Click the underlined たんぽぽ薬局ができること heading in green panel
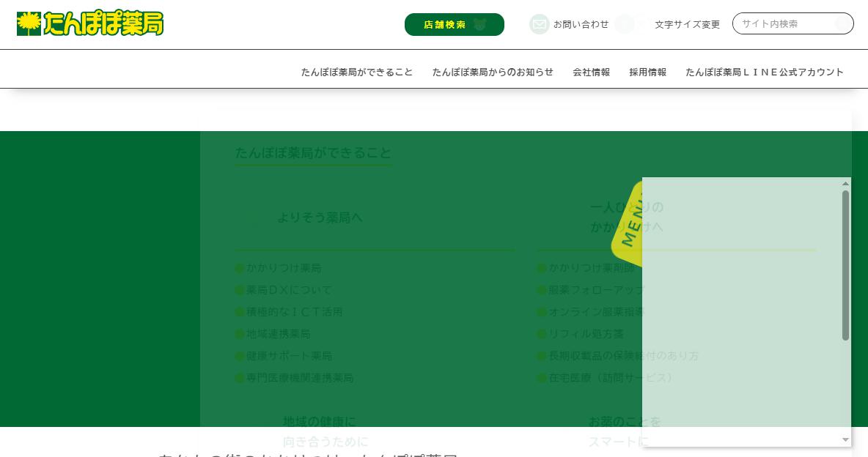868x457 pixels. point(313,153)
